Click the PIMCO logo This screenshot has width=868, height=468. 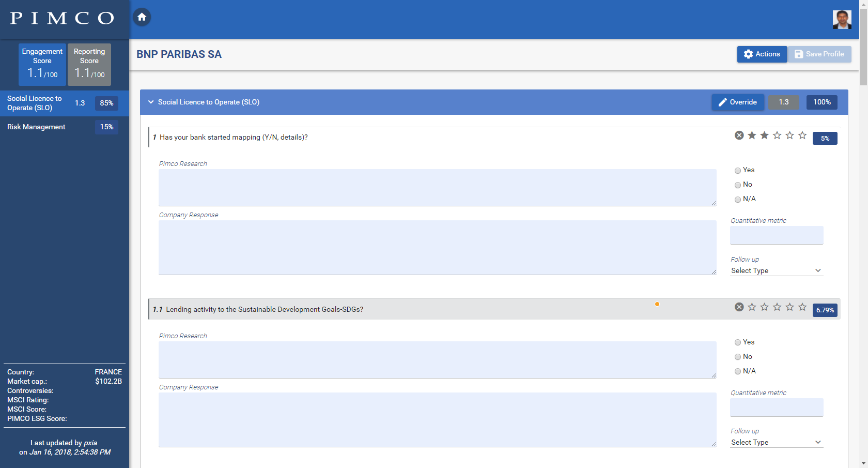[x=62, y=19]
